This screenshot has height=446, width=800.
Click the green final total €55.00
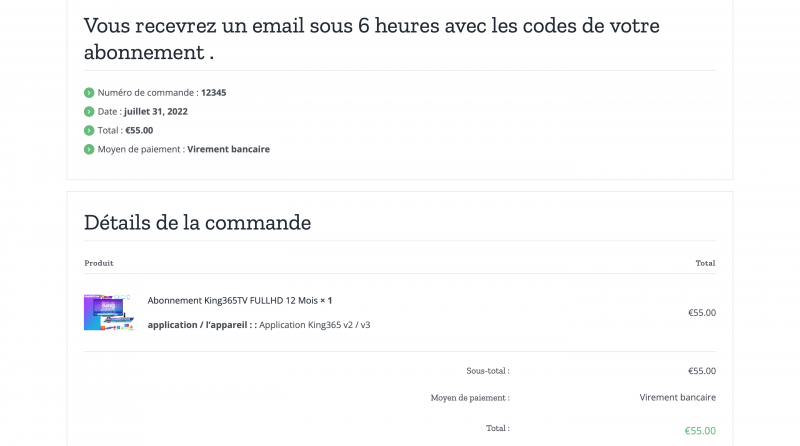pos(700,430)
